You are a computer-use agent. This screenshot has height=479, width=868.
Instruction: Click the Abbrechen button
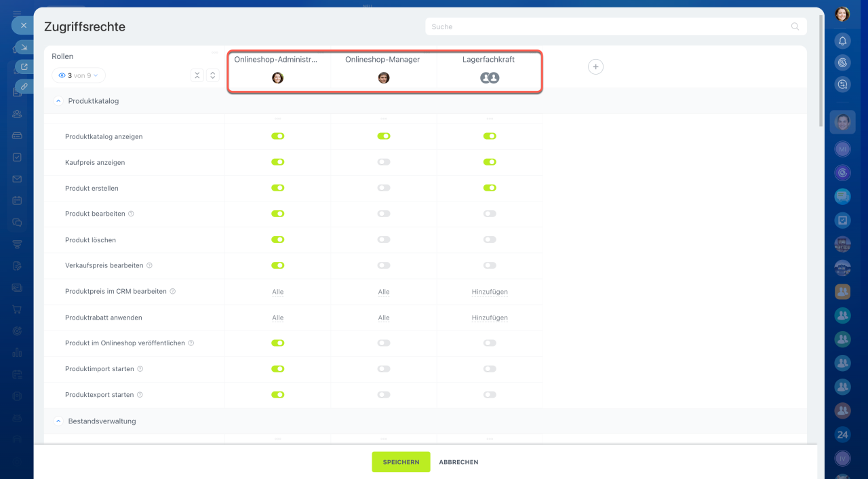coord(458,462)
